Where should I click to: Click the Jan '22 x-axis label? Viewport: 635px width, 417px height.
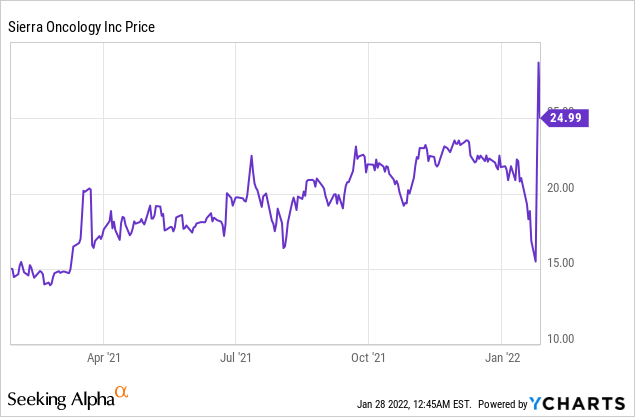pos(501,356)
